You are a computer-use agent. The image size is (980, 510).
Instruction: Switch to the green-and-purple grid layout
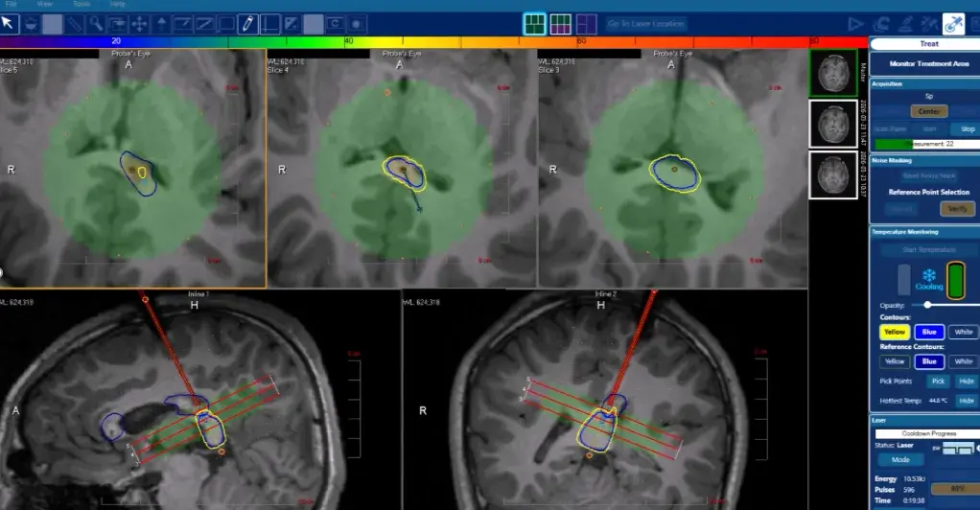[561, 24]
